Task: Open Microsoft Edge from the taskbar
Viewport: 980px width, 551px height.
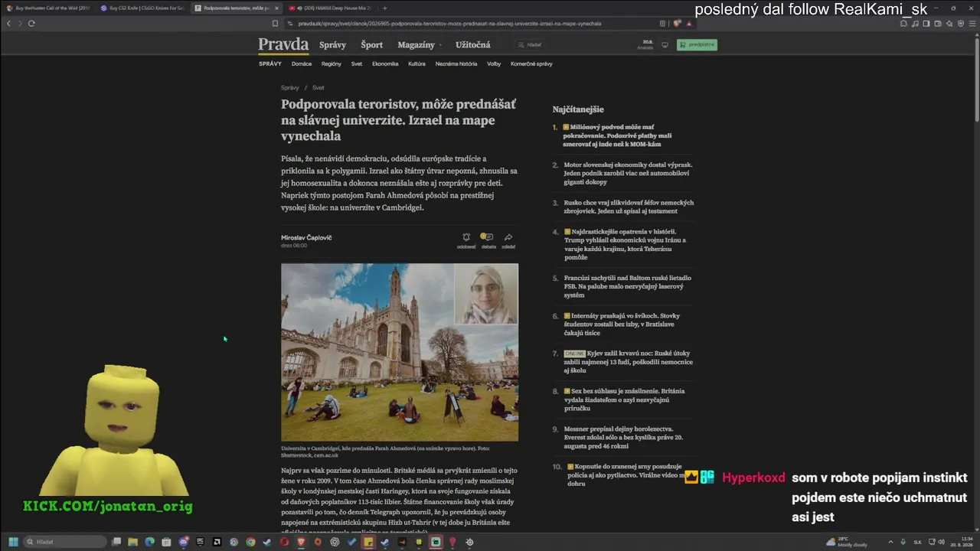Action: tap(150, 542)
